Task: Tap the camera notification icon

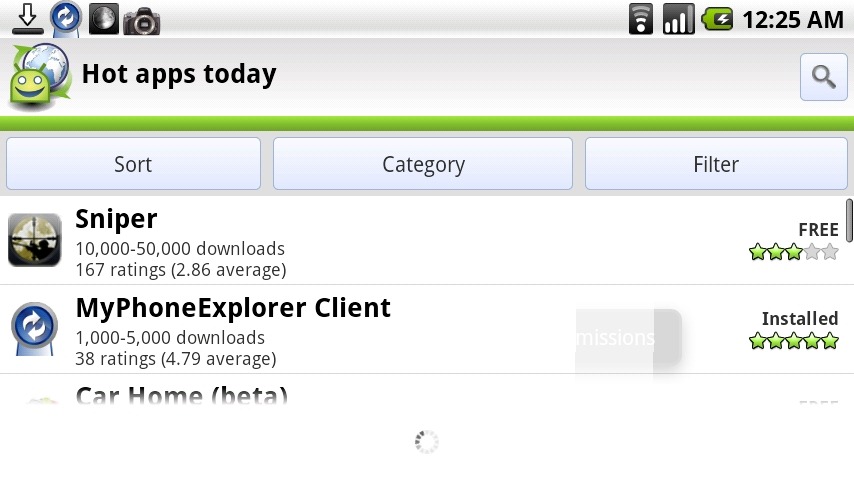Action: [142, 20]
